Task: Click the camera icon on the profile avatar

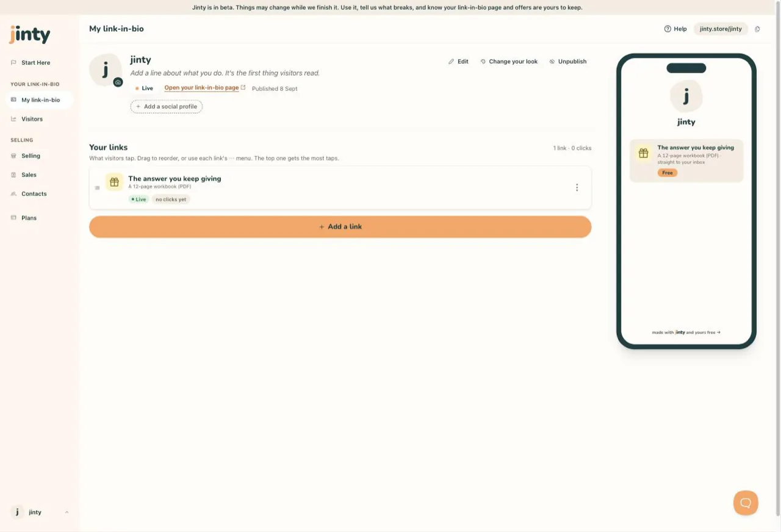Action: point(118,82)
